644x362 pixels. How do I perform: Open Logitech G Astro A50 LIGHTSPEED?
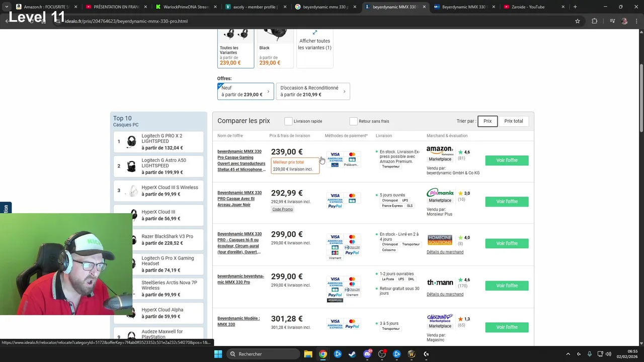[x=158, y=166]
